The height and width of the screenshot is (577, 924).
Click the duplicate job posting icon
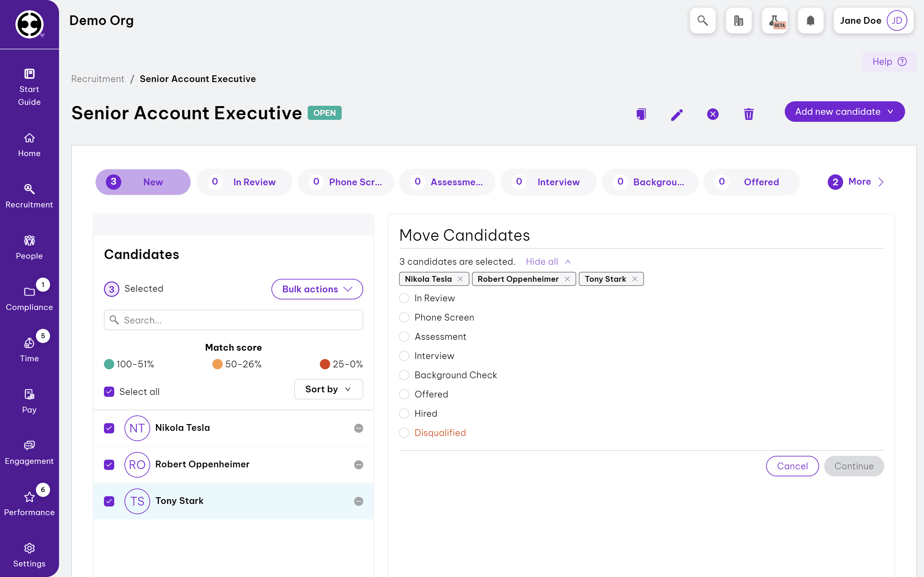(641, 114)
